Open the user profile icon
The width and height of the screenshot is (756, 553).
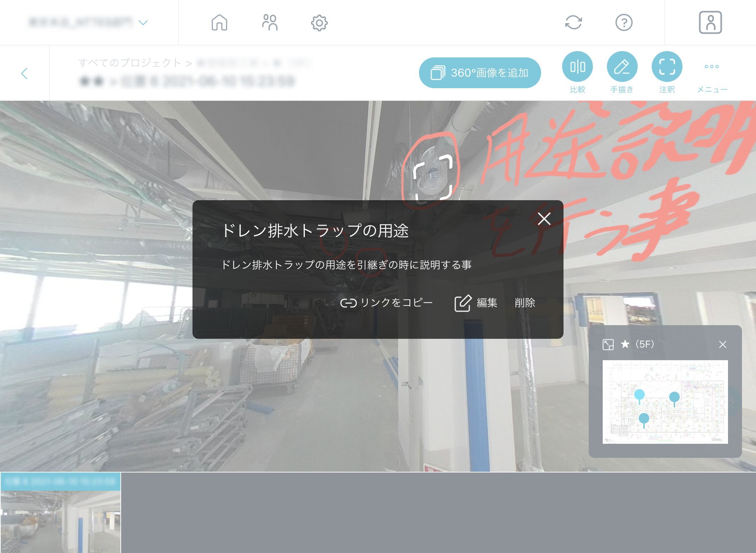point(710,23)
